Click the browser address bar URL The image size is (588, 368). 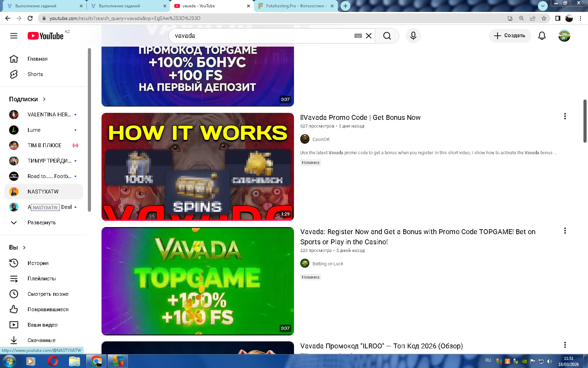point(125,18)
